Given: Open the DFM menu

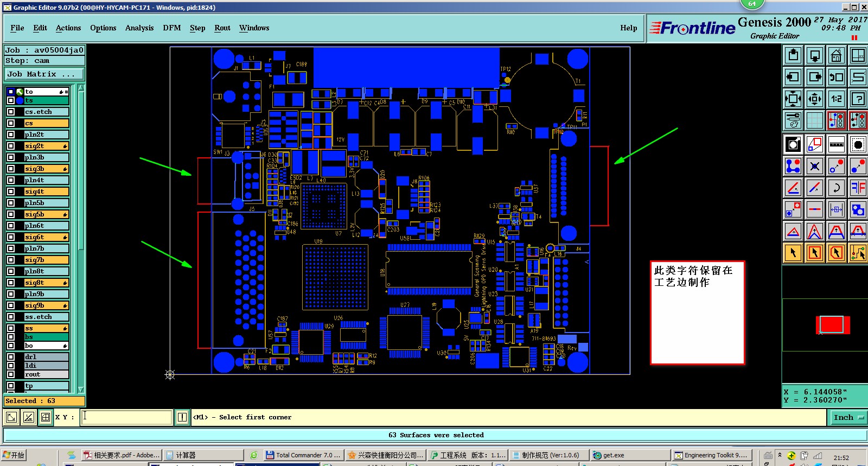Looking at the screenshot, I should (x=172, y=28).
